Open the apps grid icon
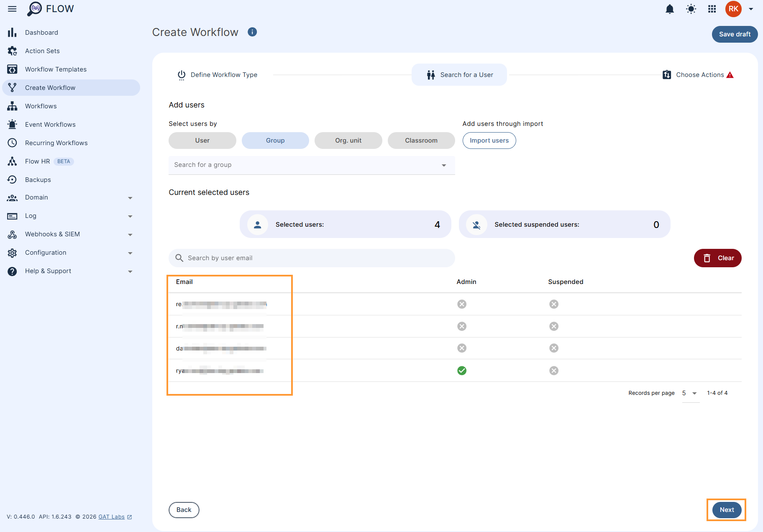The height and width of the screenshot is (532, 763). [712, 9]
